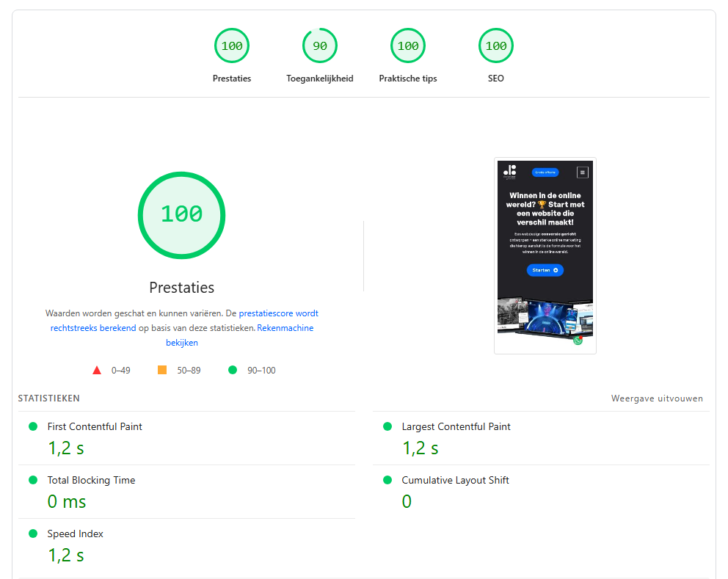Click the Praktische tips 100 score gauge
The width and height of the screenshot is (728, 579).
pos(408,45)
